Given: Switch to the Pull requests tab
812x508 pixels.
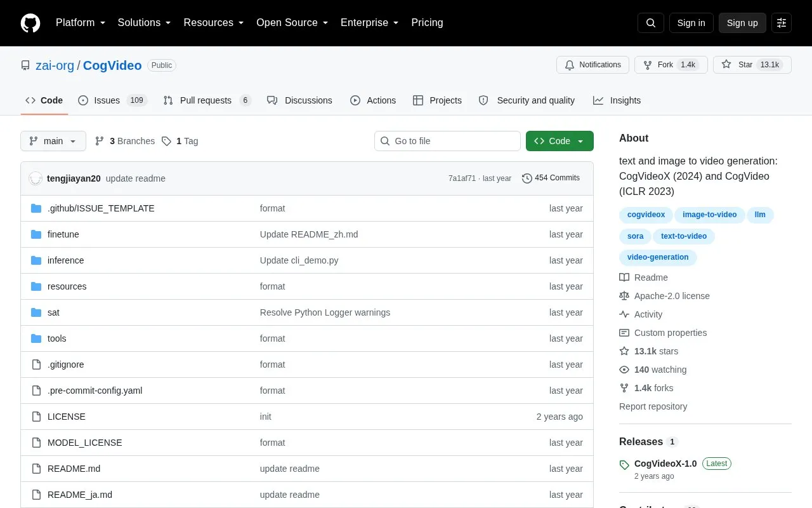Looking at the screenshot, I should [207, 100].
